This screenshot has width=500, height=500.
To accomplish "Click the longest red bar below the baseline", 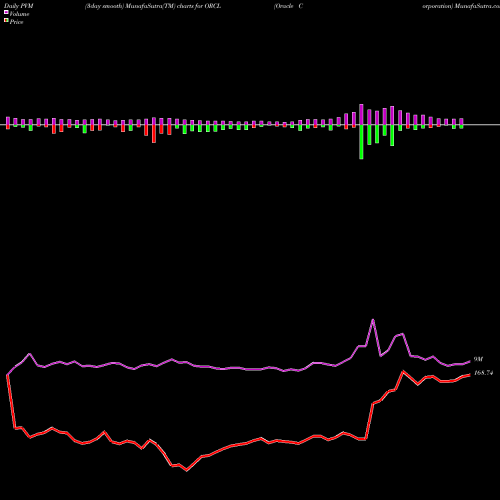I will (x=154, y=134).
